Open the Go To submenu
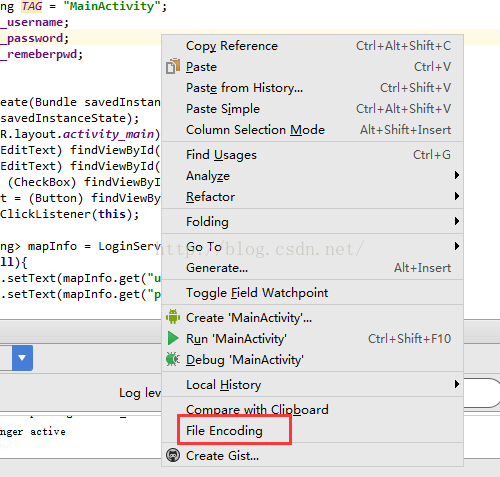The height and width of the screenshot is (477, 500). coord(313,247)
